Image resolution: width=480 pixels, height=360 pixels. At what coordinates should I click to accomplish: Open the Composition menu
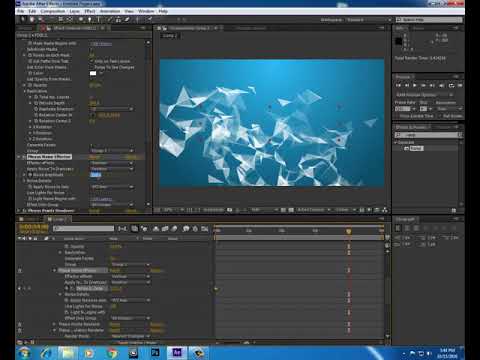(x=53, y=11)
